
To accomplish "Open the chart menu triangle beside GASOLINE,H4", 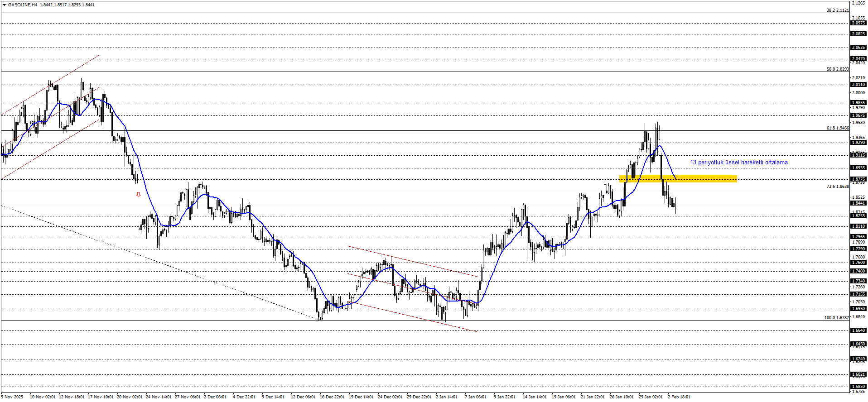I will pyautogui.click(x=4, y=5).
